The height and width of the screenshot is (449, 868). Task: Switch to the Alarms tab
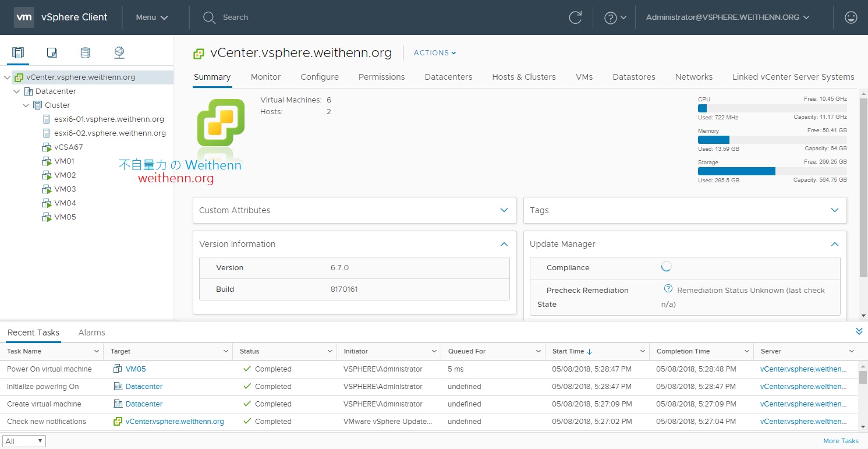[91, 333]
